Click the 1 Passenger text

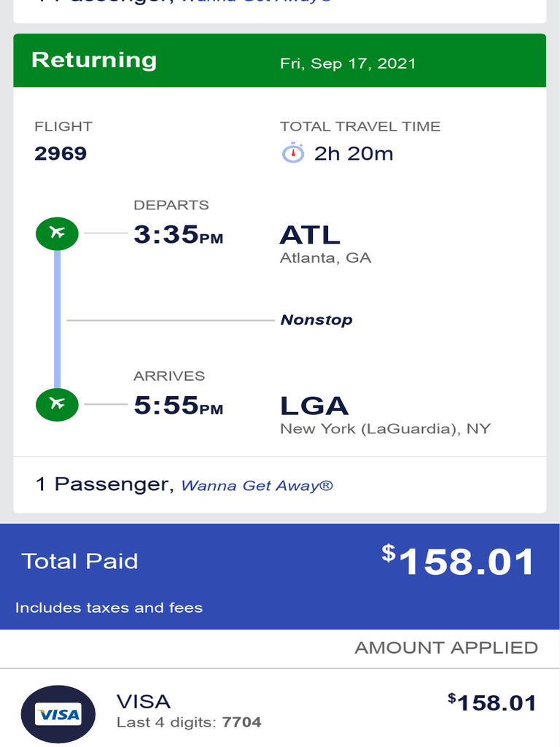(102, 484)
